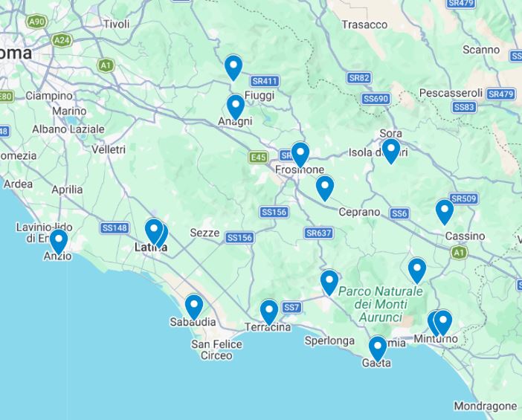Select the Terracina map marker

pyautogui.click(x=269, y=312)
